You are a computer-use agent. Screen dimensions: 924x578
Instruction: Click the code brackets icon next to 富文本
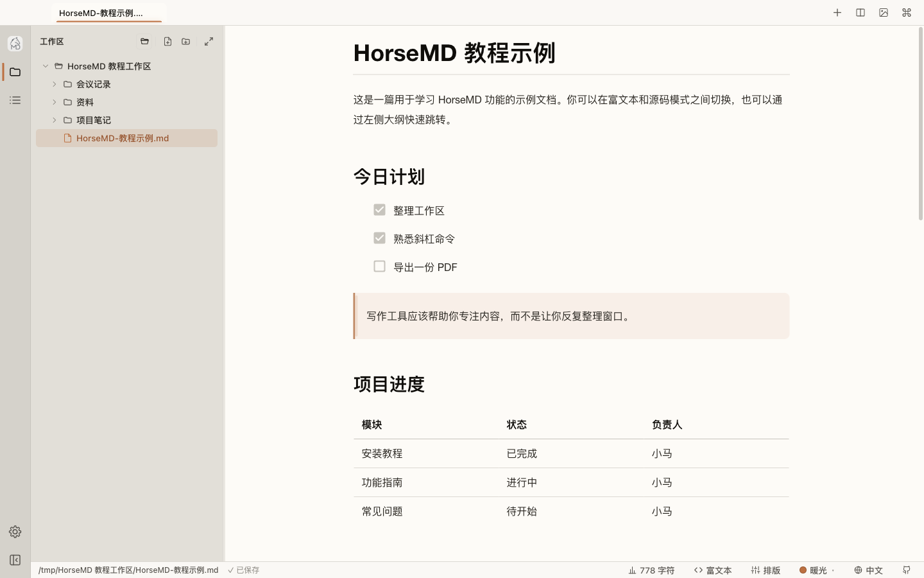698,570
